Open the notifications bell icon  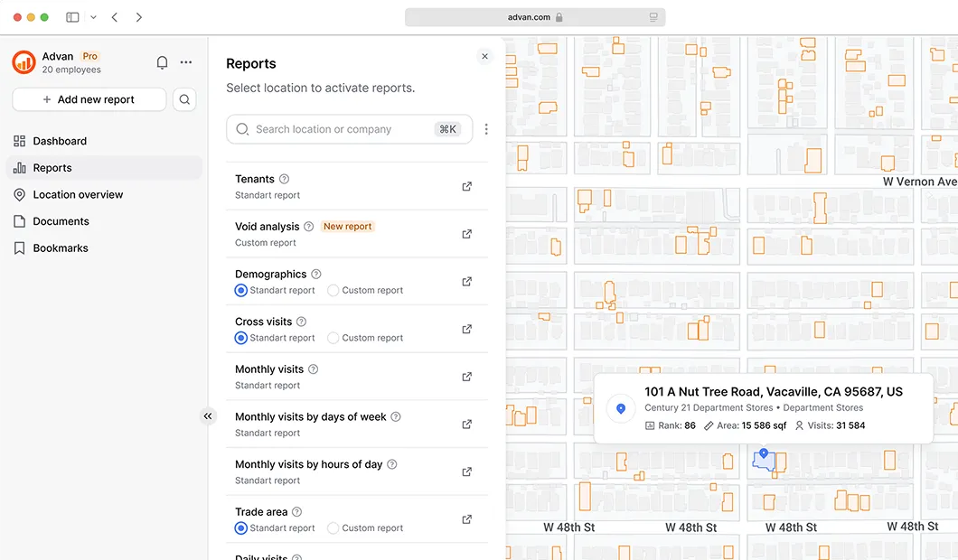click(x=162, y=62)
